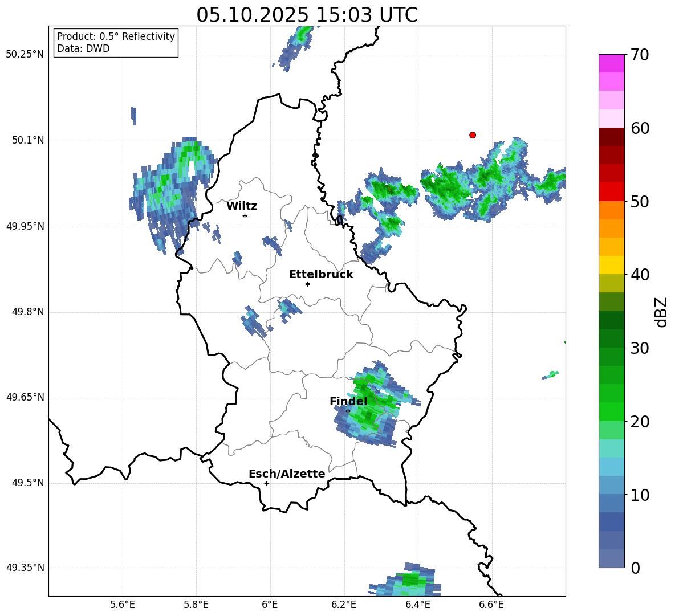Click the 49.35°N latitude tick label
This screenshot has width=675, height=616.
pyautogui.click(x=25, y=568)
